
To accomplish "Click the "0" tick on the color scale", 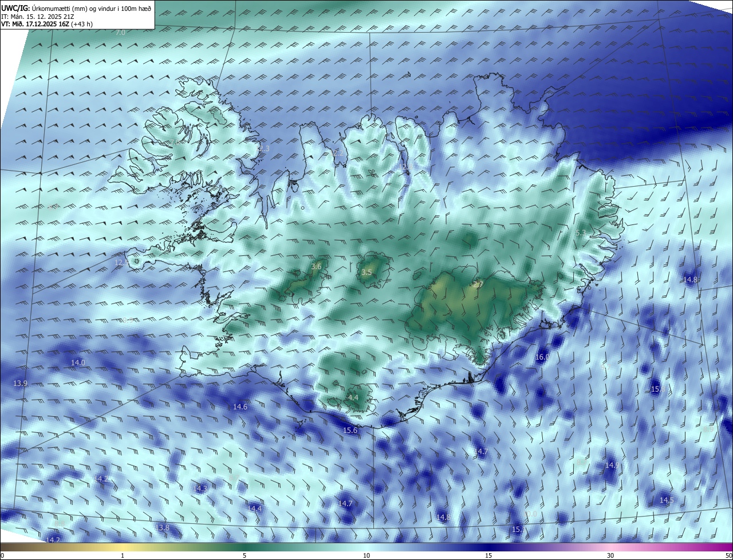I will point(2,555).
